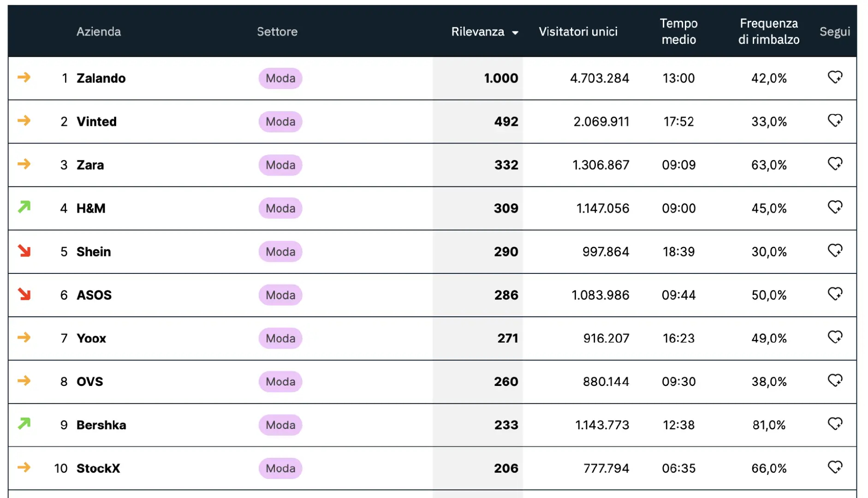Click the green upward trend arrow for Bershka
The image size is (868, 498).
pyautogui.click(x=24, y=423)
